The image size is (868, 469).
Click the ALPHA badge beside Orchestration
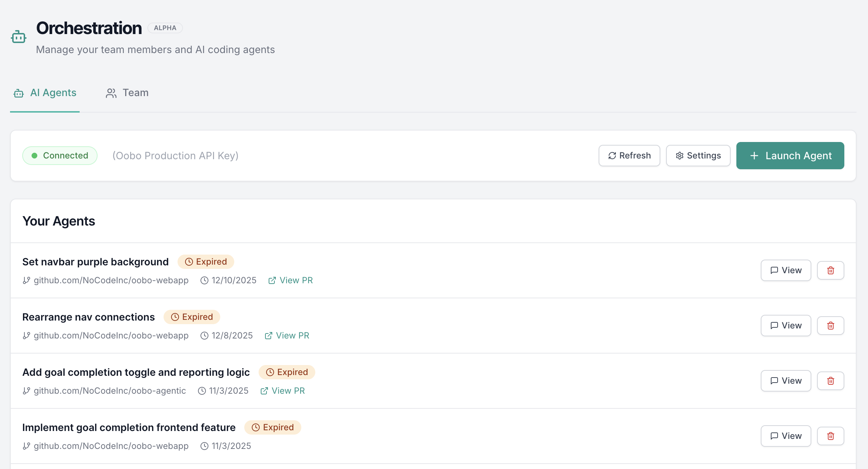[x=165, y=28]
